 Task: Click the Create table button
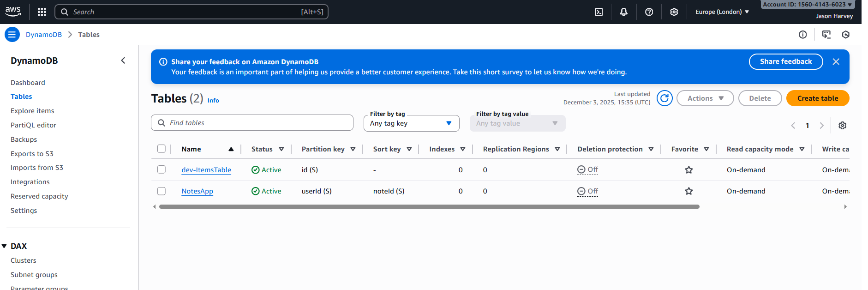(x=817, y=98)
